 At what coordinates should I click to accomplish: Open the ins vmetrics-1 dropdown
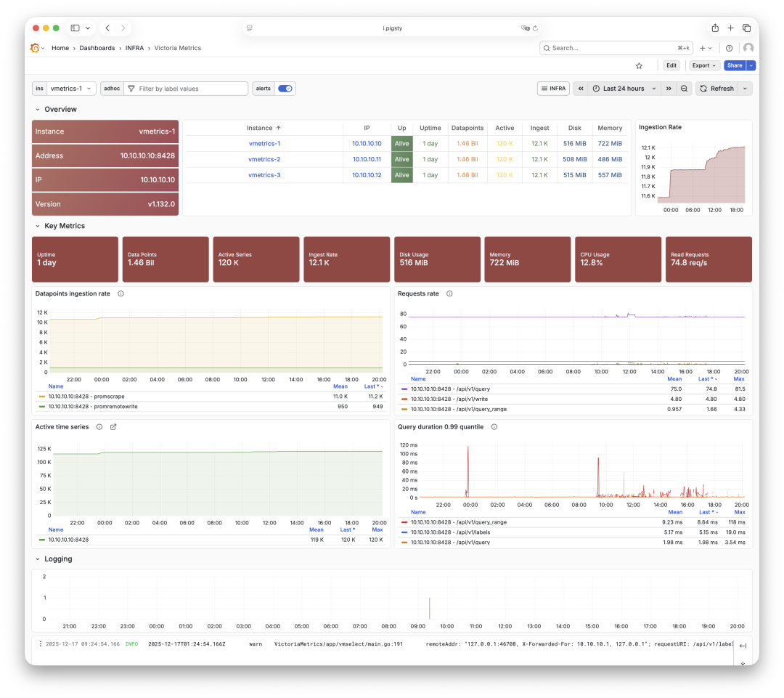[71, 89]
